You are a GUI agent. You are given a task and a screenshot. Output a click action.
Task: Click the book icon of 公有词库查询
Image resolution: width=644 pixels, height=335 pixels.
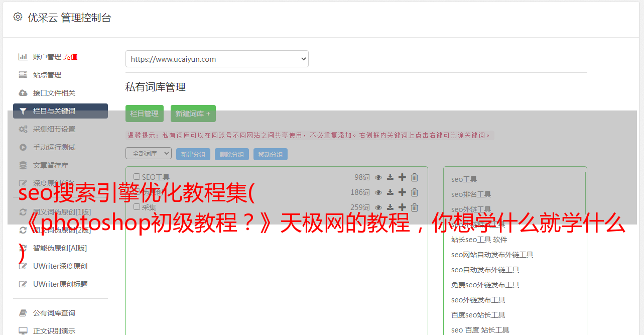pyautogui.click(x=23, y=313)
